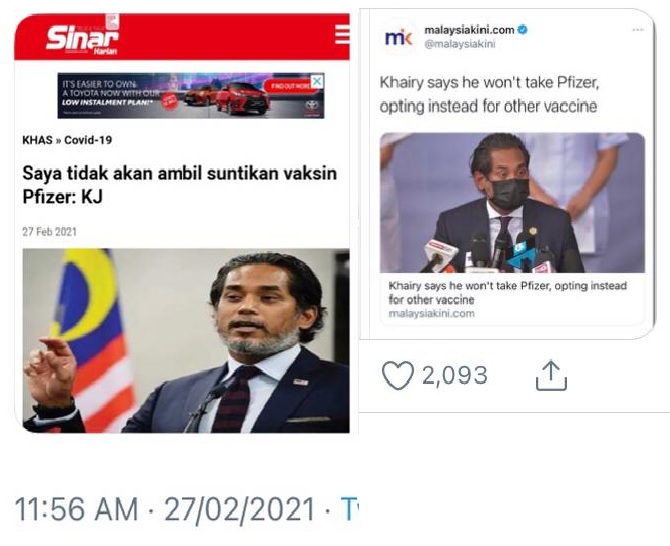The height and width of the screenshot is (546, 670).
Task: Click the verified badge beside malaysiakini.com
Action: pyautogui.click(x=523, y=30)
